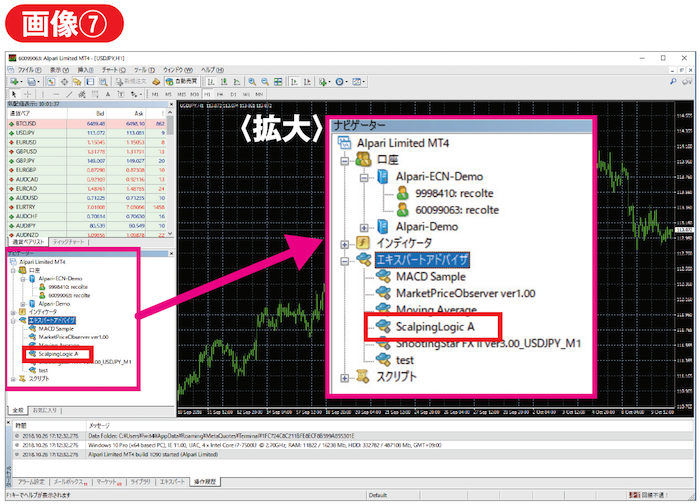Click the search magnifier icon at top right
Image resolution: width=700 pixels, height=504 pixels.
[x=673, y=81]
